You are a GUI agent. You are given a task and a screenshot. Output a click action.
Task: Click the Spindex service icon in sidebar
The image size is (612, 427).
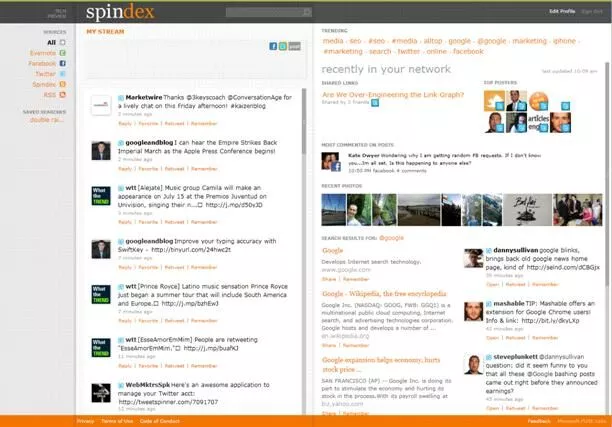(62, 84)
